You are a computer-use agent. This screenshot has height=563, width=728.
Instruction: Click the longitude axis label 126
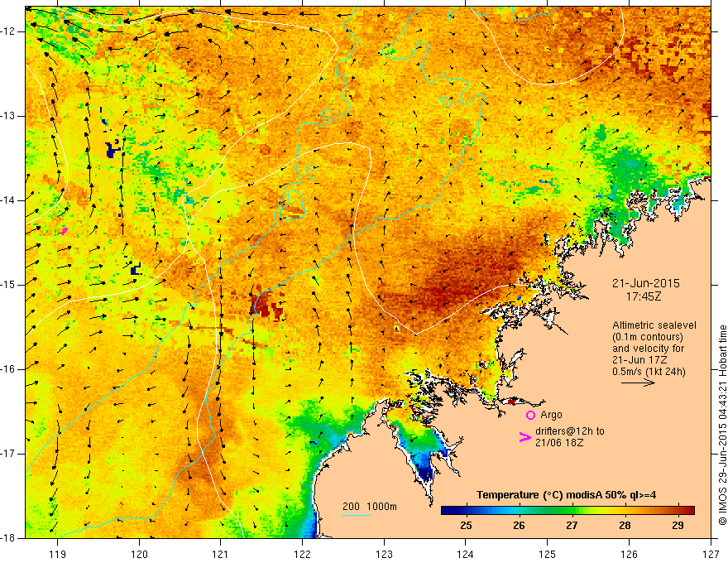[x=629, y=554]
